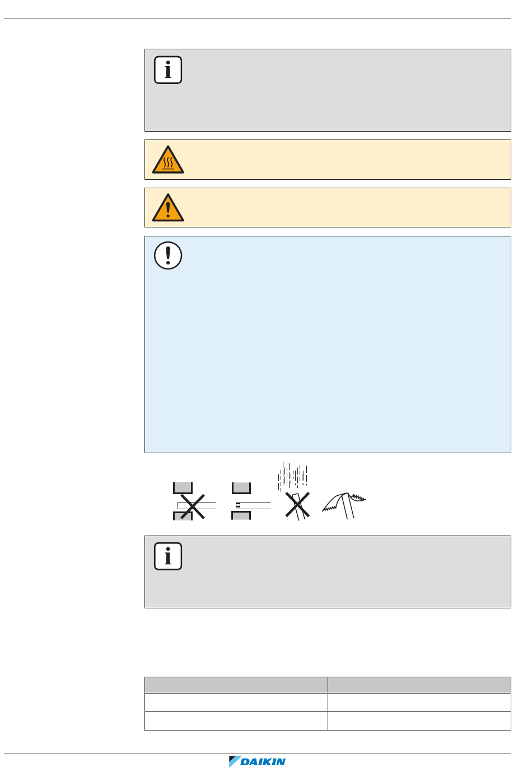Click the left gray table header cell
532x777 pixels.
[236, 685]
